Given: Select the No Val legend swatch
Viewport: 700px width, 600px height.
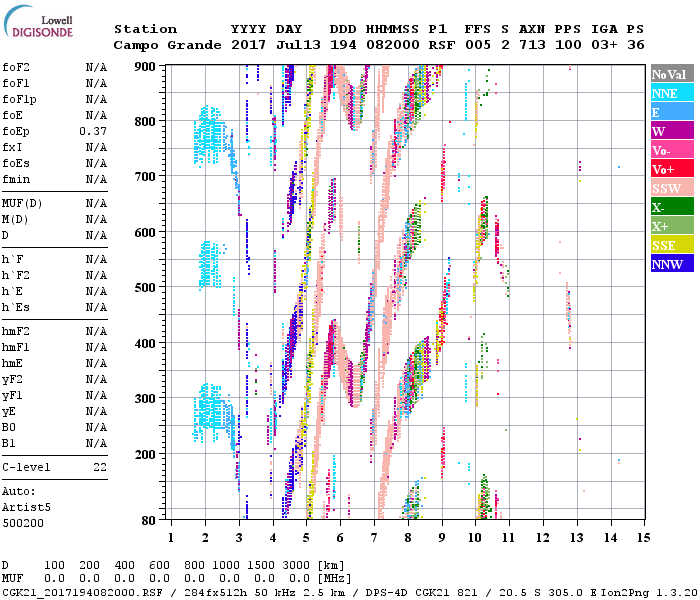Looking at the screenshot, I should pyautogui.click(x=672, y=74).
